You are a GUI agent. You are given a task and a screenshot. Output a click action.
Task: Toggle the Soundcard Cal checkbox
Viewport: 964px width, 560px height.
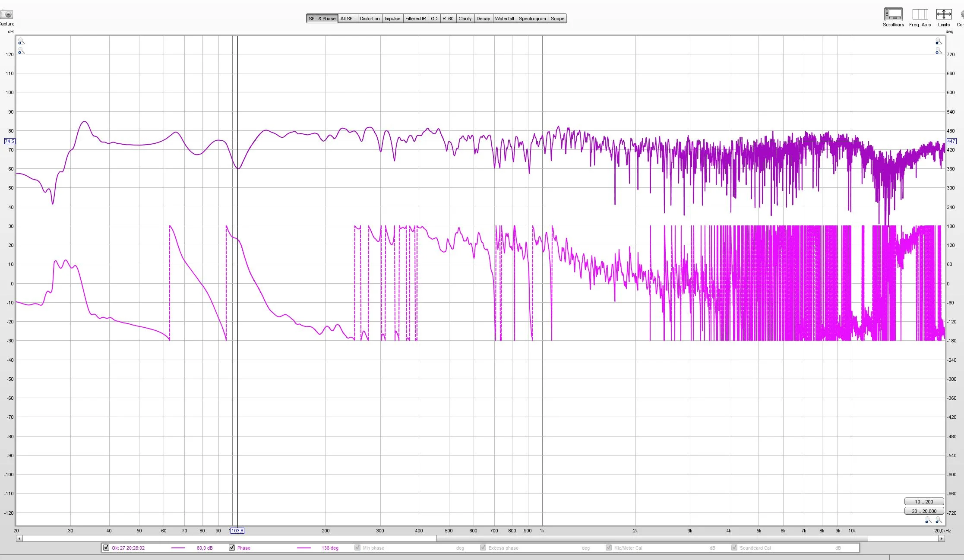point(734,547)
